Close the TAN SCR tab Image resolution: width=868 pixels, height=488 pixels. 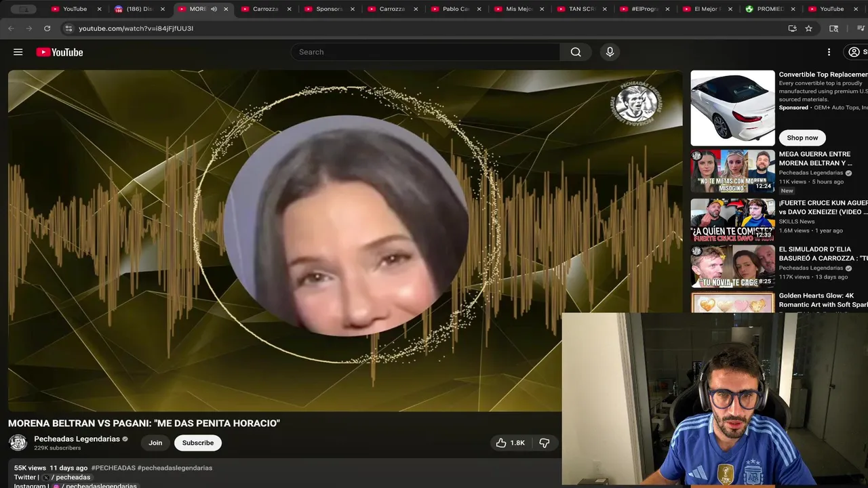point(604,9)
